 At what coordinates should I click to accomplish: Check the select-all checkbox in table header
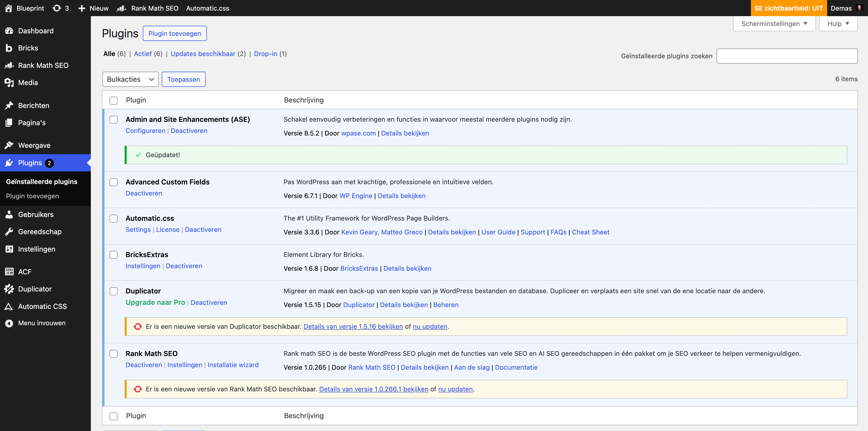click(114, 100)
